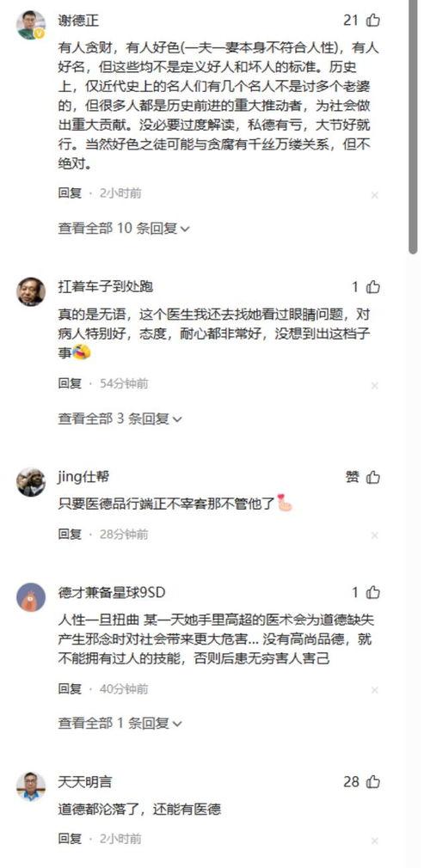Like 德才兼备星球9SD's comment with thumbs-up
The image size is (430, 868).
point(373,592)
